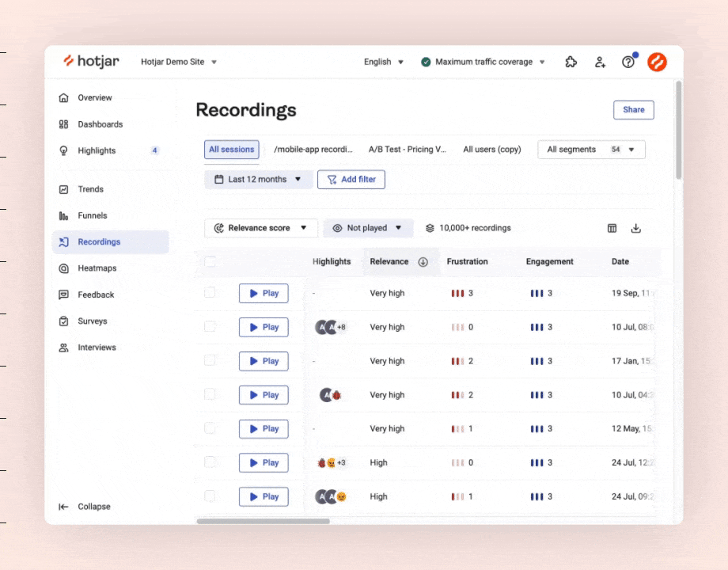Check the 24 Jul, 12 recording checkbox

[210, 462]
